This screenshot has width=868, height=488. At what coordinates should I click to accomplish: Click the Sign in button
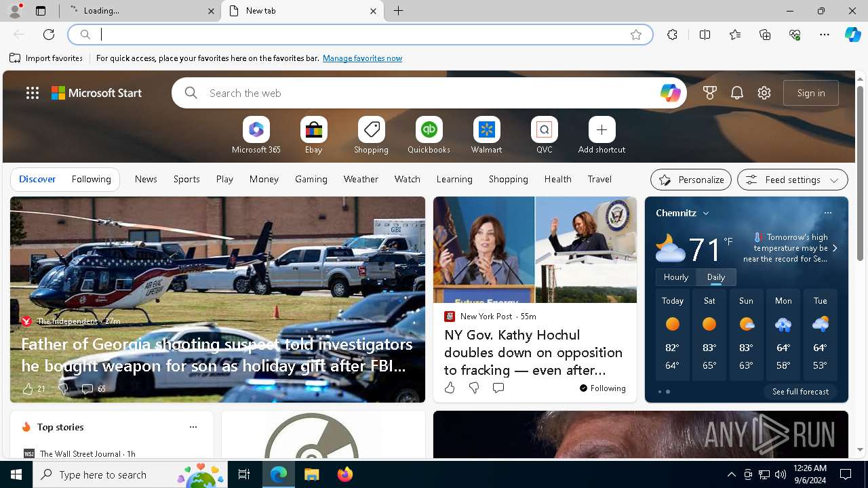tap(811, 93)
